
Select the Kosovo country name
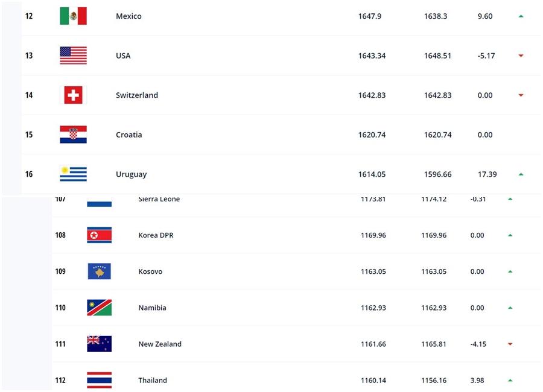point(150,271)
